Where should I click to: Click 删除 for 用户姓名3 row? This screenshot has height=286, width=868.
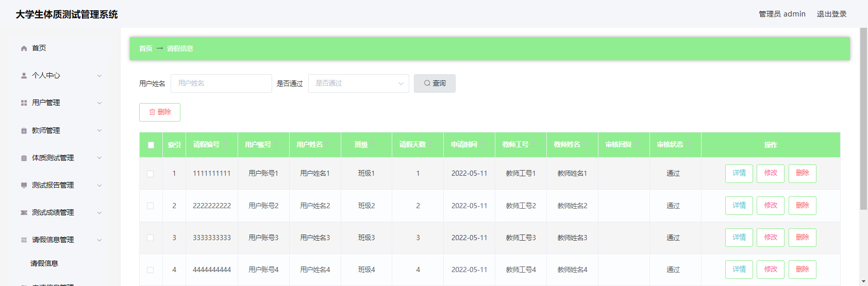click(803, 238)
